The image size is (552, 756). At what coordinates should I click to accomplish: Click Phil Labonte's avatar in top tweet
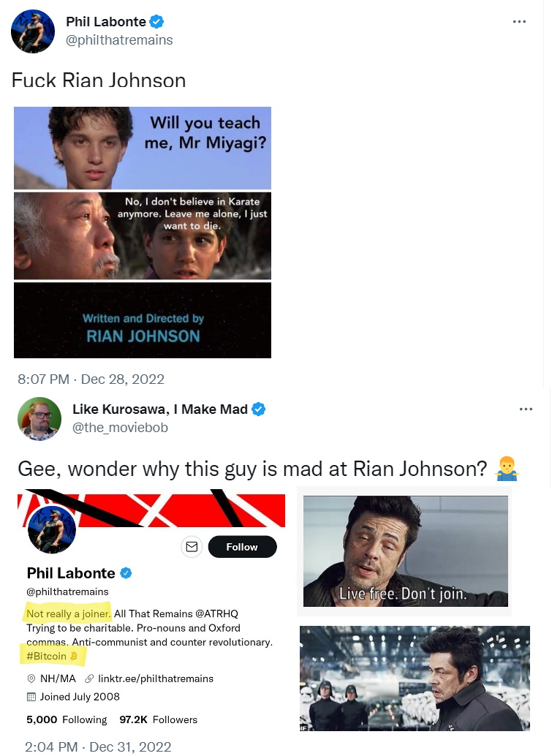(33, 31)
